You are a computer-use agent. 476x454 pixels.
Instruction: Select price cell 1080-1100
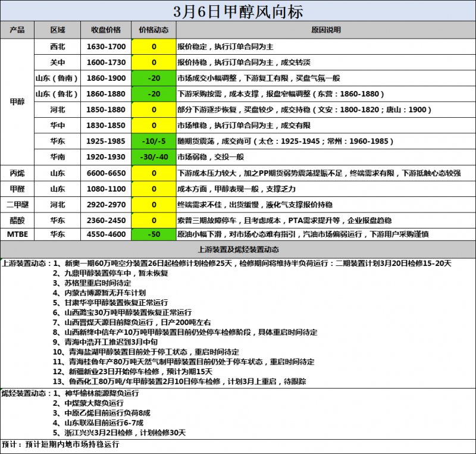tap(106, 189)
